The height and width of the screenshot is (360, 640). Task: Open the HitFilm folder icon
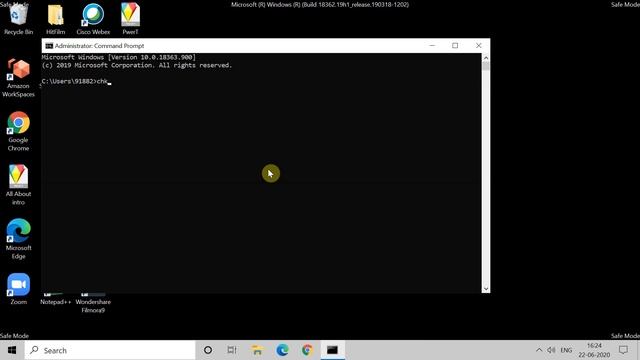tap(56, 18)
